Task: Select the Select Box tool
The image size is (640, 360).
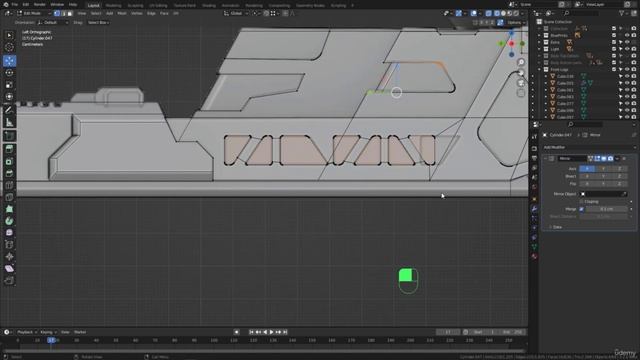Action: 9,36
